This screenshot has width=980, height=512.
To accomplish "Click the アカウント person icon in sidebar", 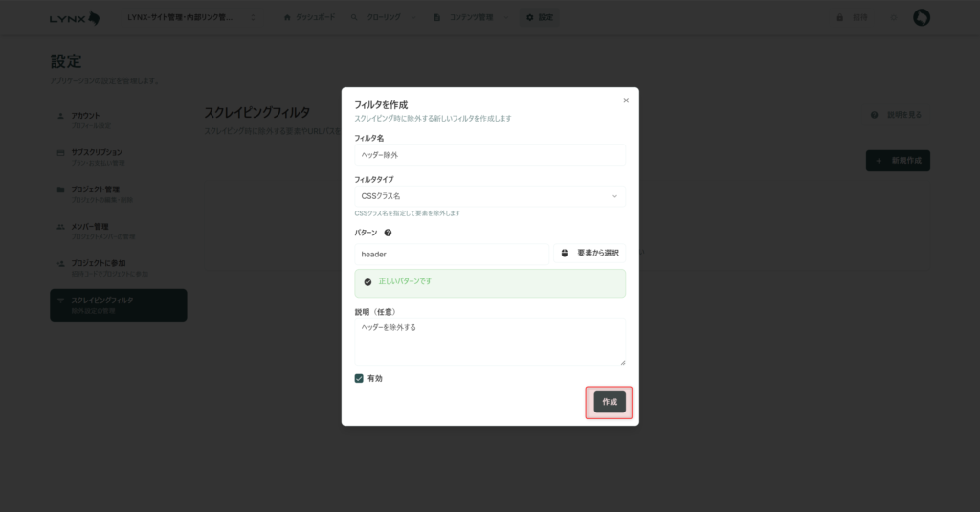I will pos(61,115).
